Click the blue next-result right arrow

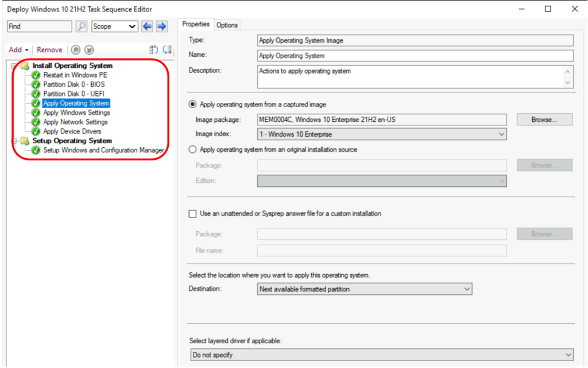click(x=161, y=26)
